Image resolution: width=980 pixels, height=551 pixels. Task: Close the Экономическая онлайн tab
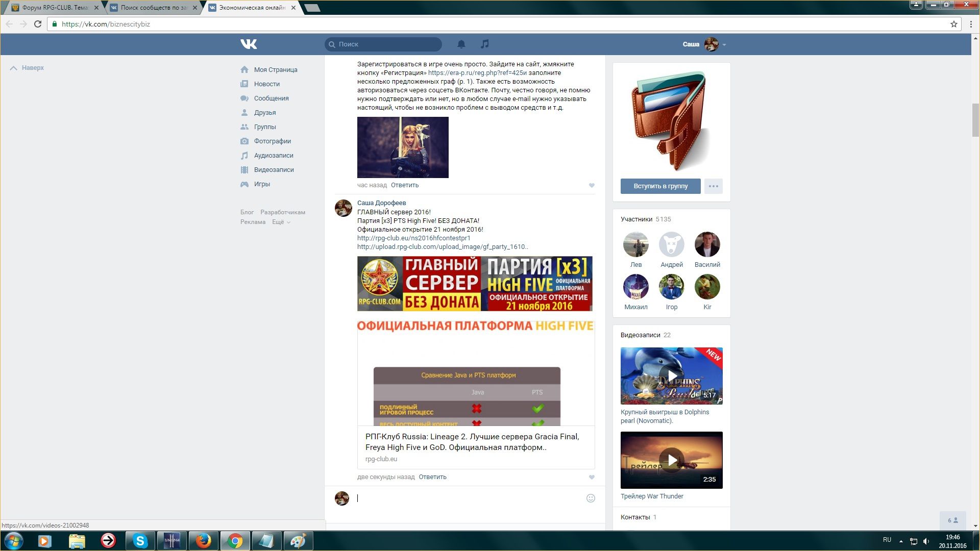tap(293, 8)
